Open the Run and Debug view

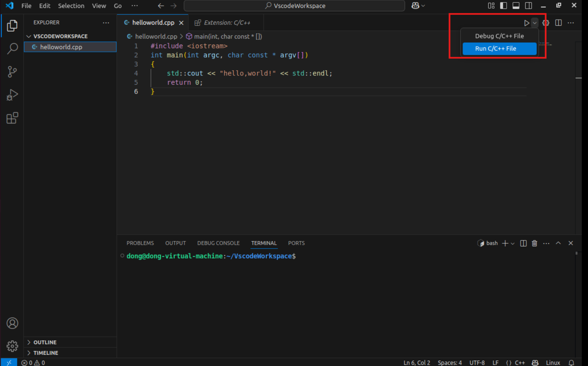pos(12,95)
